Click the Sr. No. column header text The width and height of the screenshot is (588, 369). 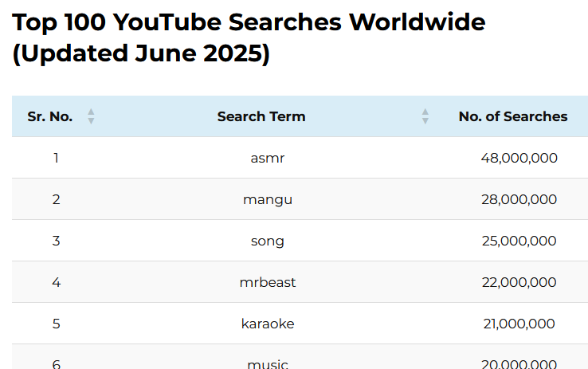50,116
